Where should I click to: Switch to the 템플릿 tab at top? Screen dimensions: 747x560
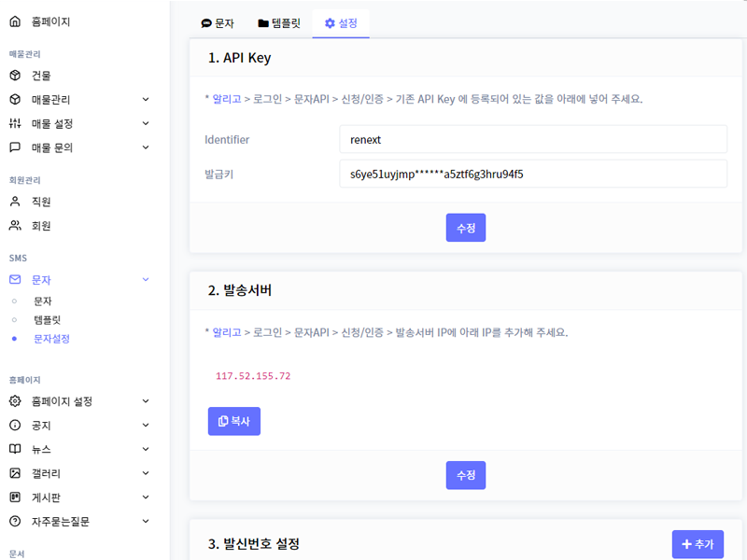(279, 23)
